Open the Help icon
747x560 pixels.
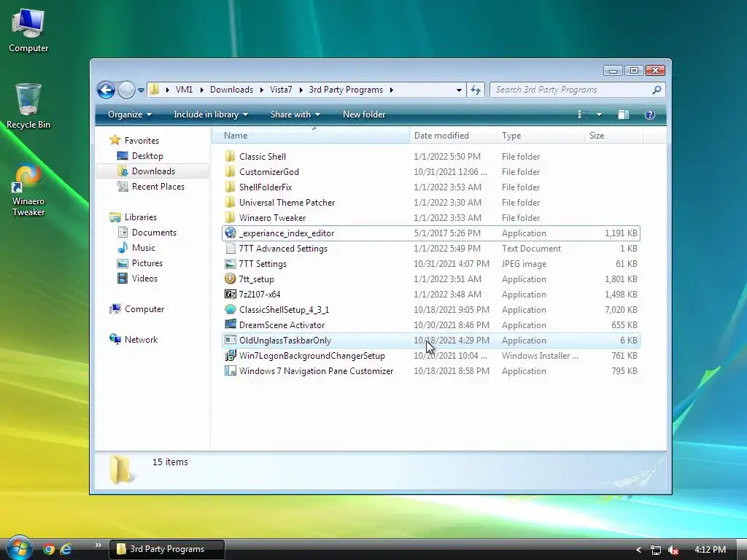(x=650, y=114)
